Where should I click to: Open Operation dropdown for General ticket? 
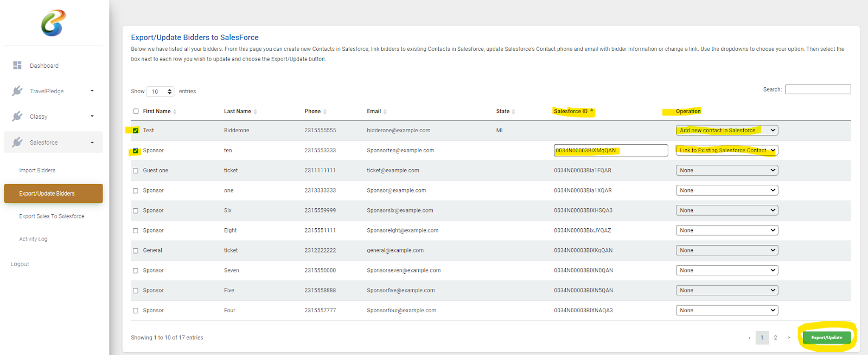727,250
